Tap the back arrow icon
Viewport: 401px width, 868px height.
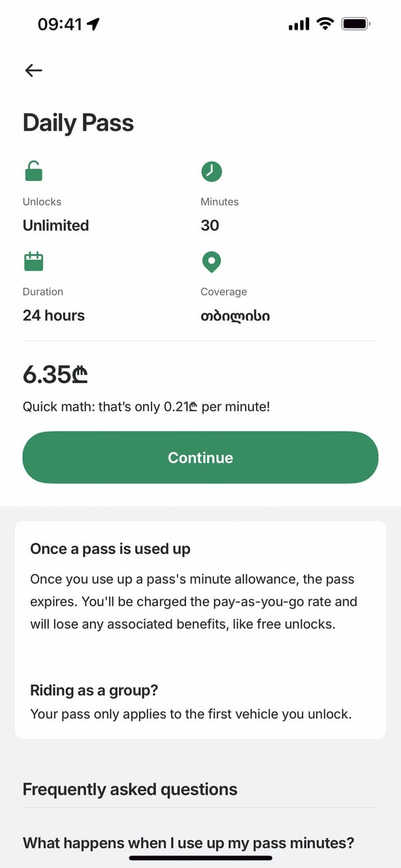tap(33, 71)
